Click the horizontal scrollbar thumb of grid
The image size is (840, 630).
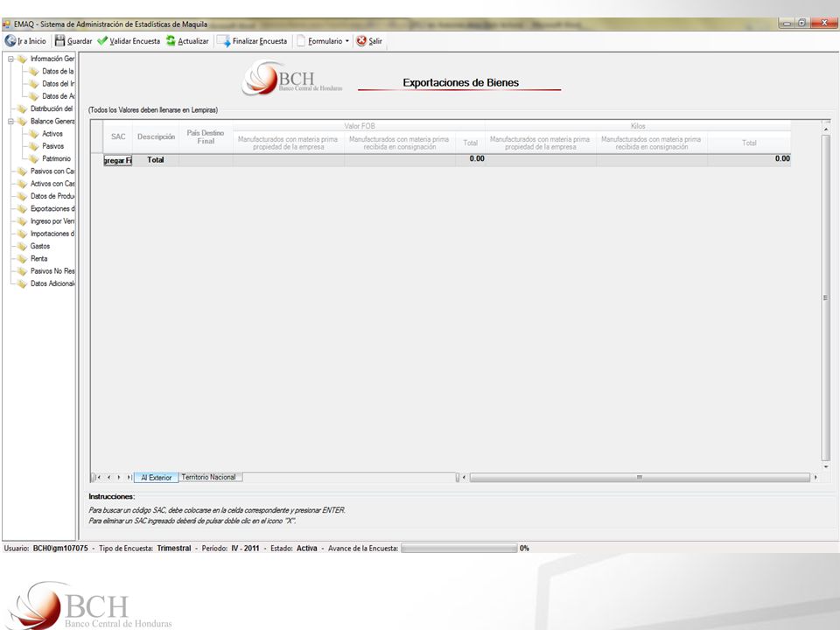640,478
